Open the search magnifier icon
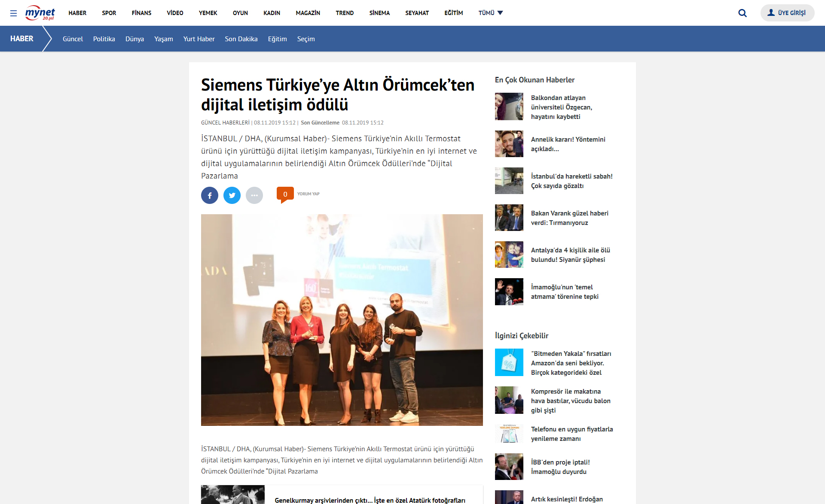Image resolution: width=825 pixels, height=504 pixels. (742, 13)
